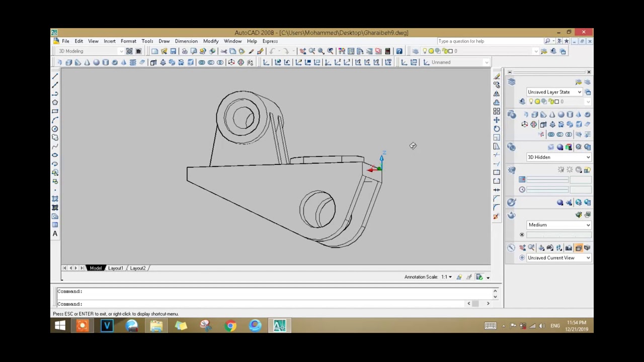This screenshot has width=644, height=362.
Task: Toggle layer freeze sun icon in dashboard
Action: point(537,102)
